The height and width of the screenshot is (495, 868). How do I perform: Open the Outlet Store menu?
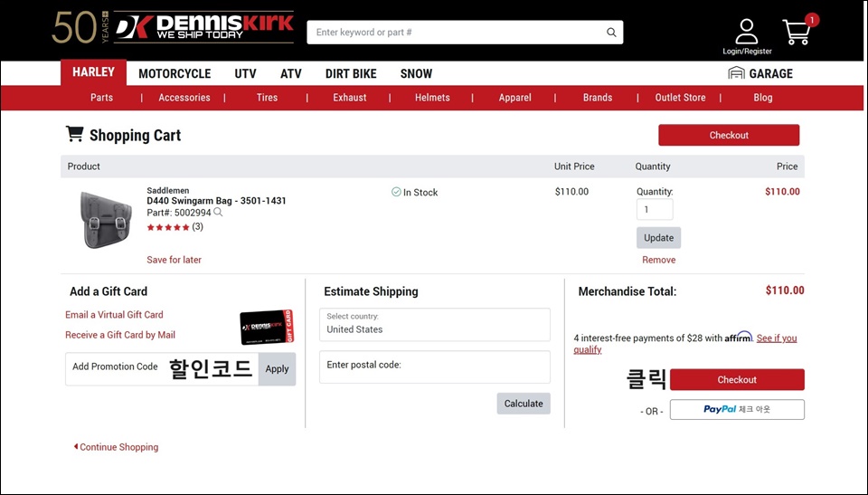pos(680,98)
